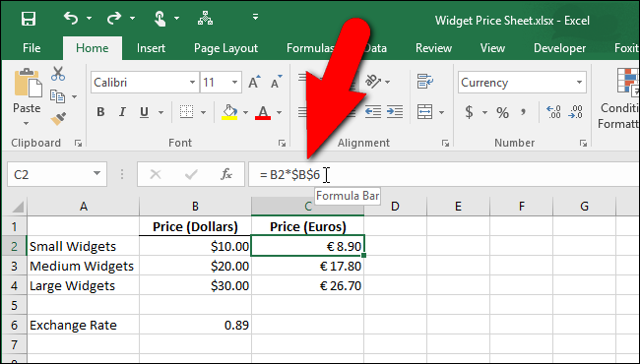
Task: Click the Increase Font Size icon
Action: point(254,82)
